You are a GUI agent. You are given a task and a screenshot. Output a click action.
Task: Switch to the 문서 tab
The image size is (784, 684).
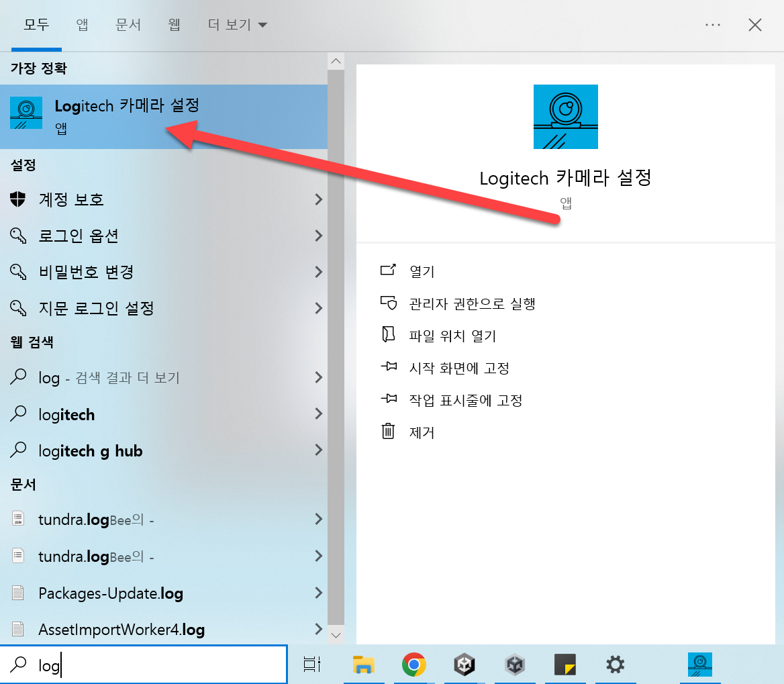click(x=128, y=24)
